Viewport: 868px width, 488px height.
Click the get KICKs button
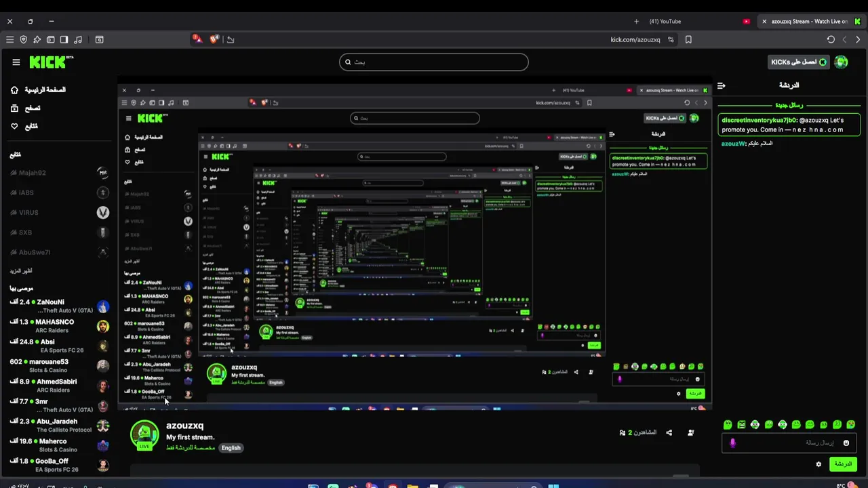click(x=799, y=62)
